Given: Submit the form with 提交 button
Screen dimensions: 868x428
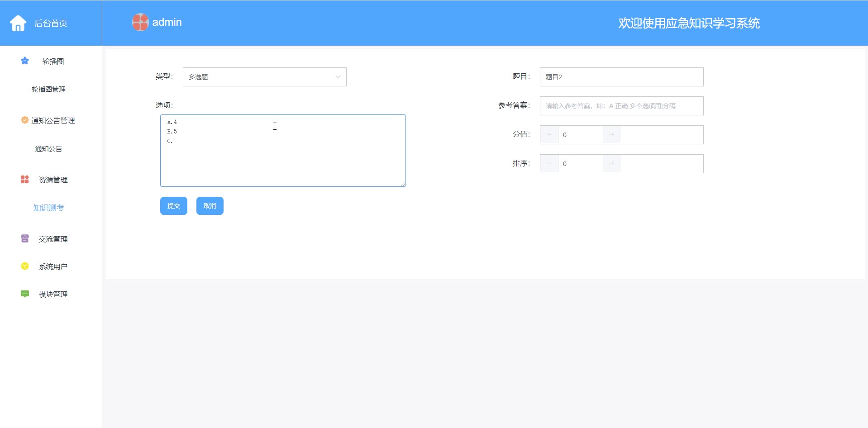Looking at the screenshot, I should click(174, 206).
